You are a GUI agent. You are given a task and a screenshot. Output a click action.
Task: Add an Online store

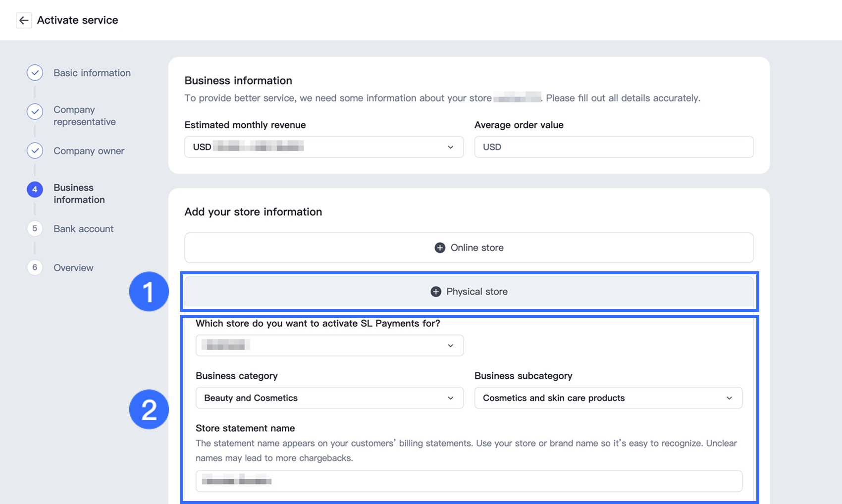coord(469,248)
